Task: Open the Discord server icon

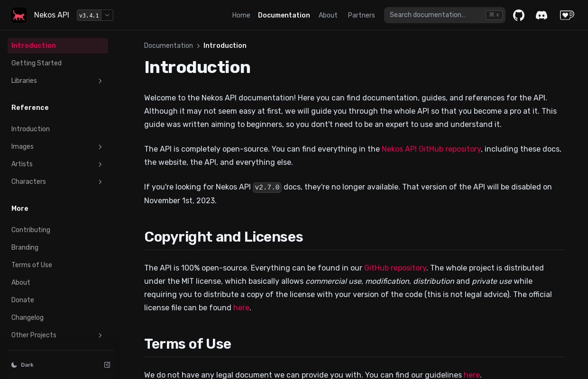Action: coord(542,15)
